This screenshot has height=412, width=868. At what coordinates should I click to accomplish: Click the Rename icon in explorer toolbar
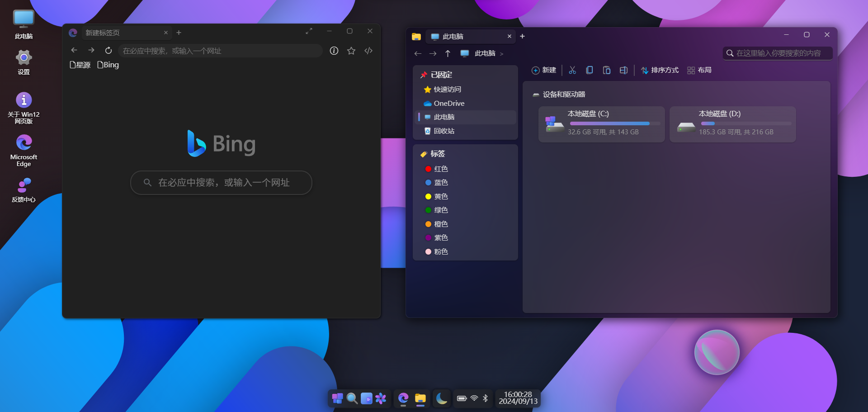[623, 70]
